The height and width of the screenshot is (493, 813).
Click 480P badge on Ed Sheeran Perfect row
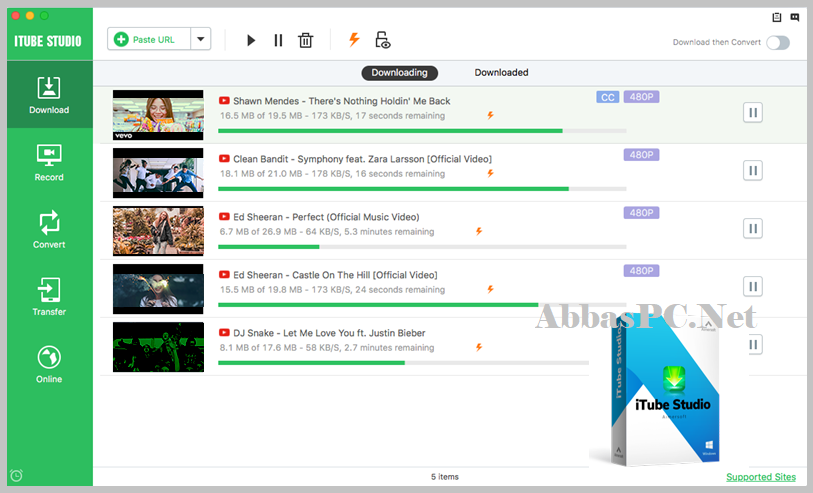(x=641, y=213)
